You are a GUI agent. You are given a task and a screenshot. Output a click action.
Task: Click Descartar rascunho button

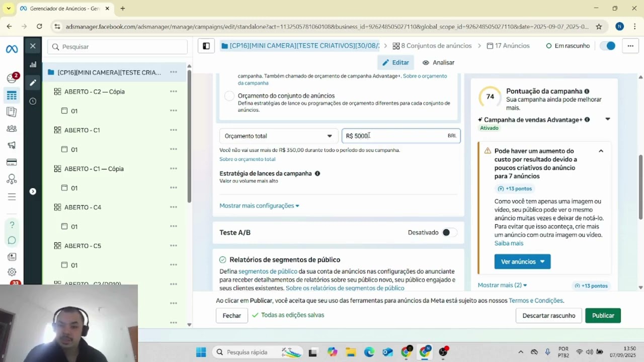[x=548, y=315]
